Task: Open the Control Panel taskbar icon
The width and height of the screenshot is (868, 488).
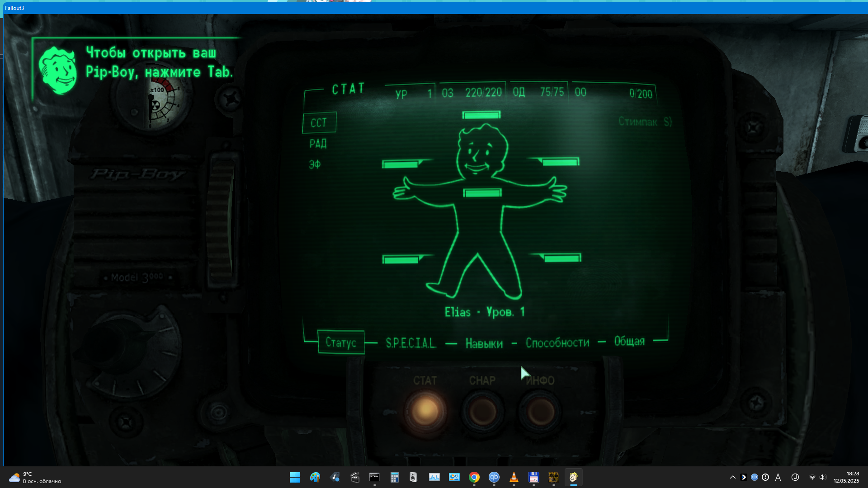Action: coord(454,477)
